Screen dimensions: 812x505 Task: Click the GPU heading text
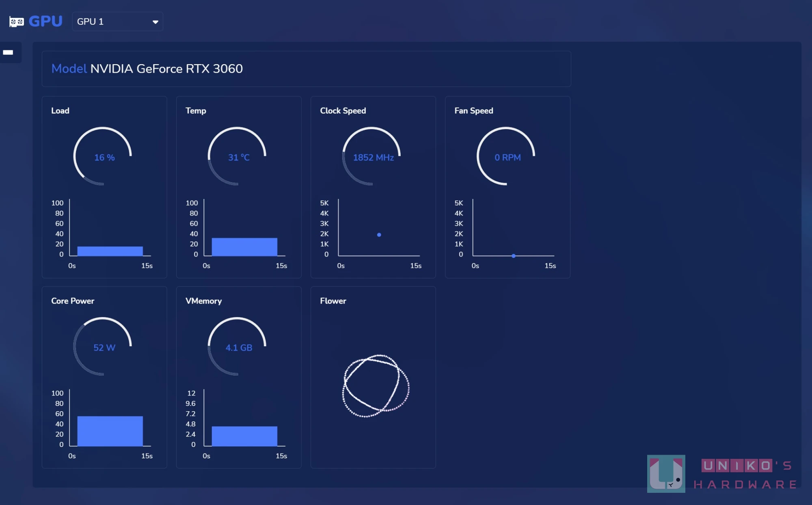click(x=45, y=21)
